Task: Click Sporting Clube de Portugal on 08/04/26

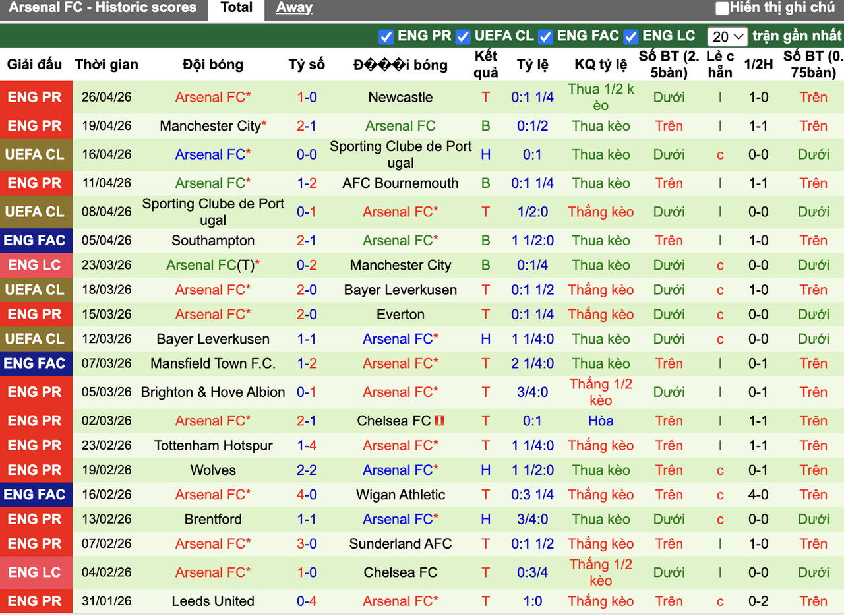Action: click(x=213, y=212)
